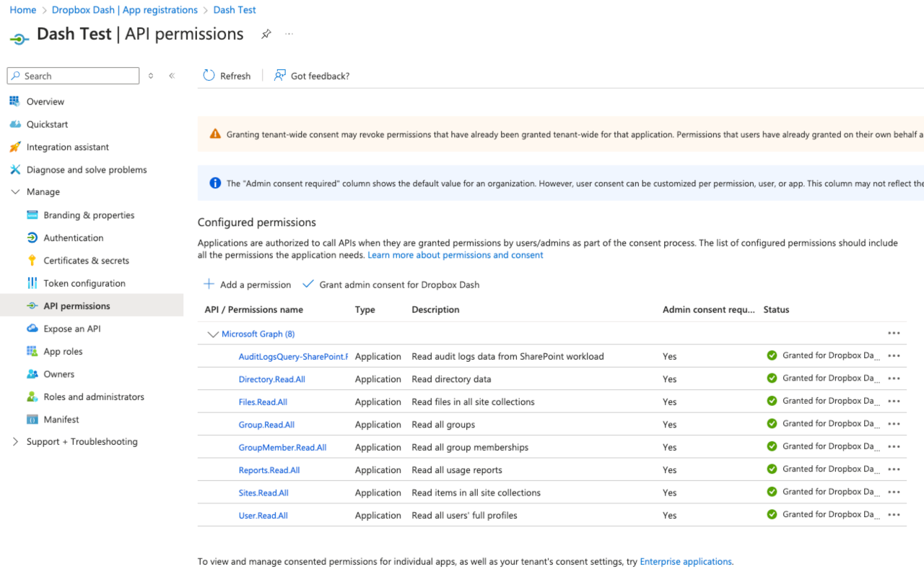Click Add a permission

pos(247,284)
